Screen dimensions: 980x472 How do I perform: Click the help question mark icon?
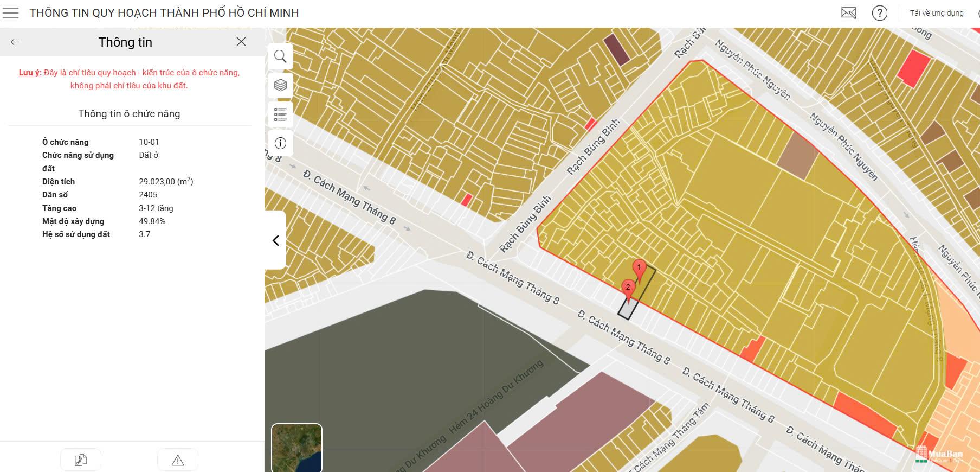point(880,13)
